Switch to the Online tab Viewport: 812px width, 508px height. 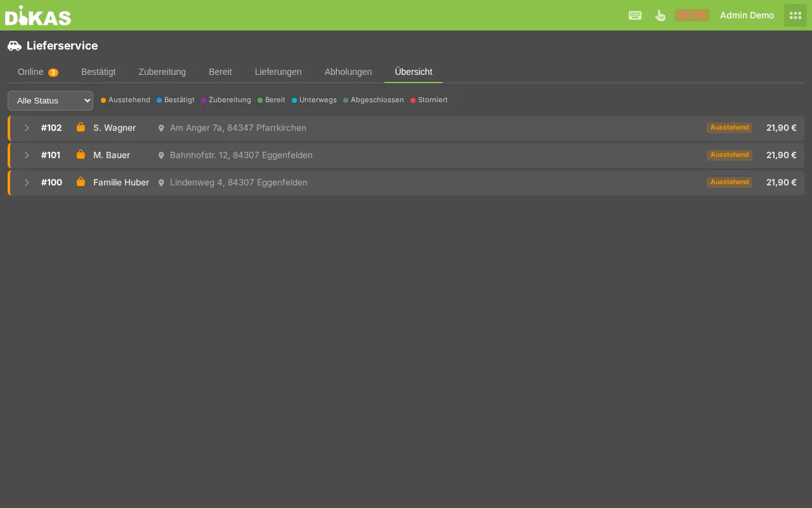38,72
